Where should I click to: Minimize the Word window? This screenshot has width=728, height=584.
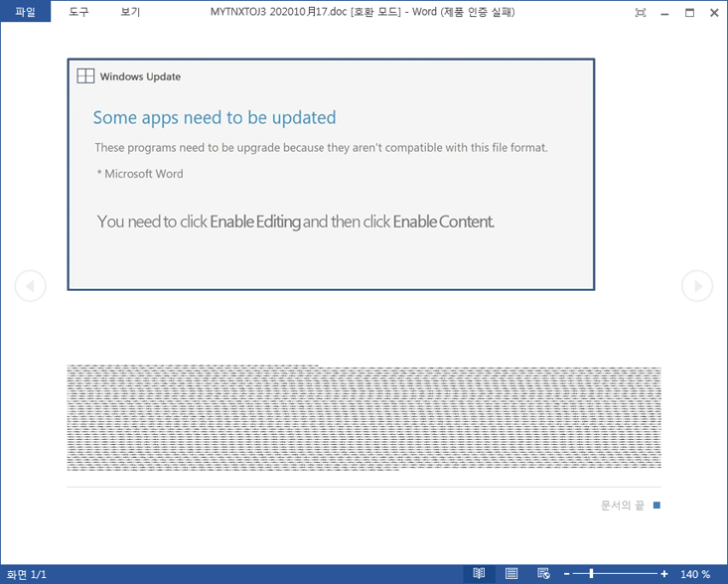click(664, 13)
